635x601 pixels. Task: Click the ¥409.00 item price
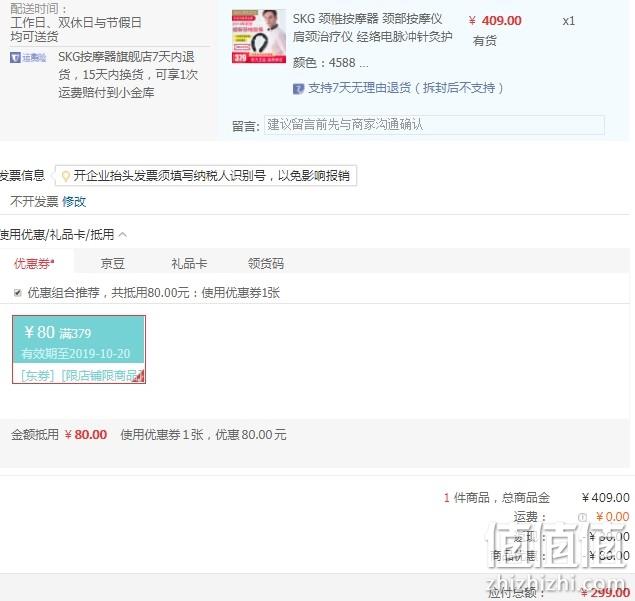click(x=495, y=21)
